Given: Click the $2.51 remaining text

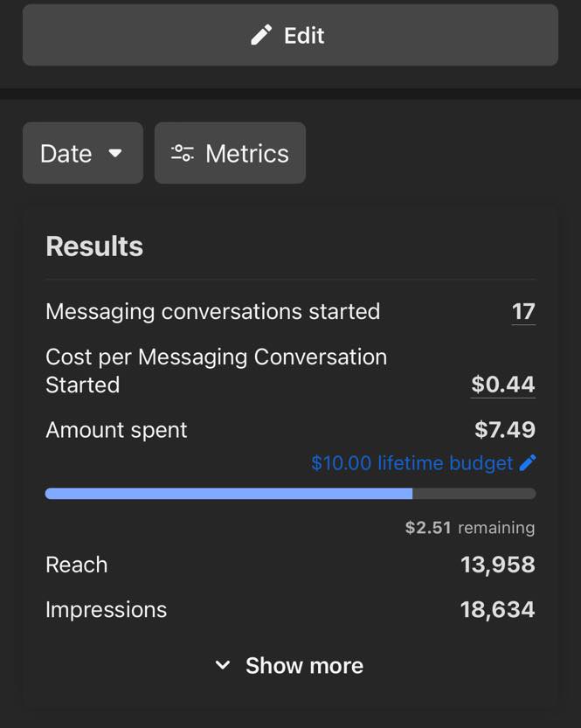Looking at the screenshot, I should 469,528.
